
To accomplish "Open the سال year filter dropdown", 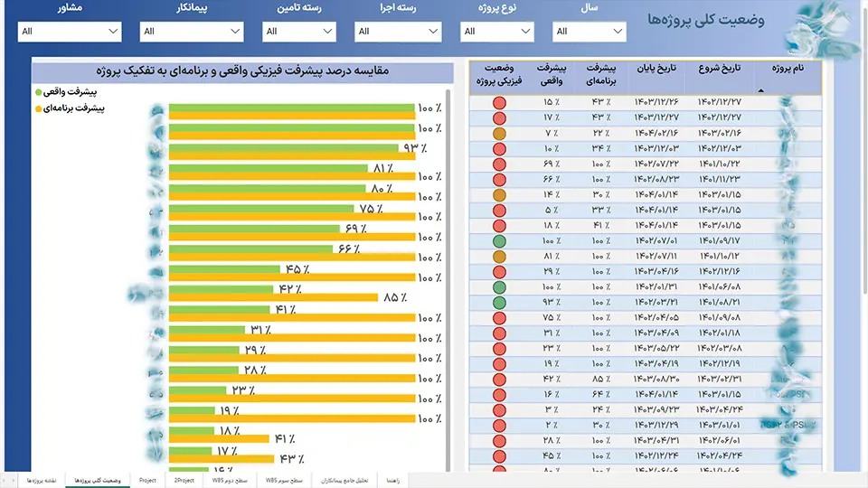I will click(x=589, y=32).
